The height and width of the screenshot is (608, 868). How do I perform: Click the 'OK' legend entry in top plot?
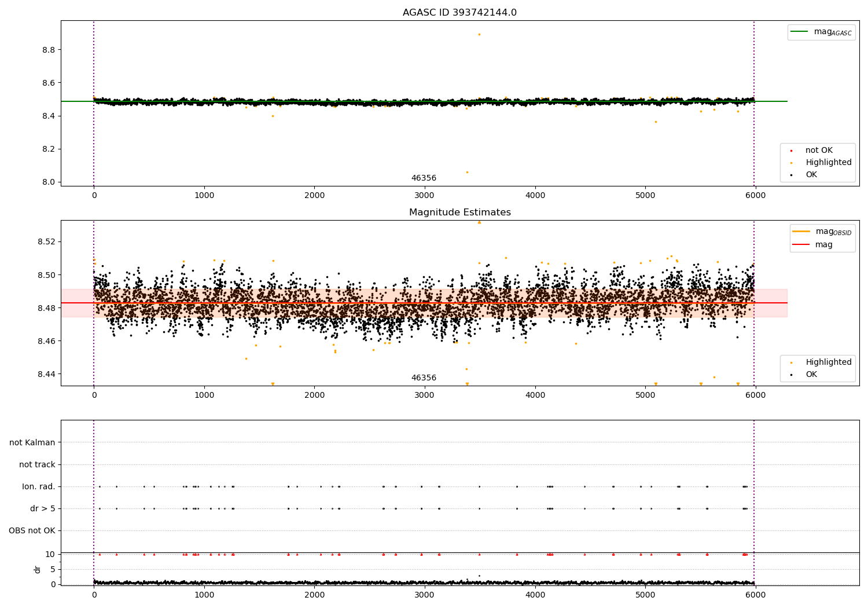(x=804, y=175)
